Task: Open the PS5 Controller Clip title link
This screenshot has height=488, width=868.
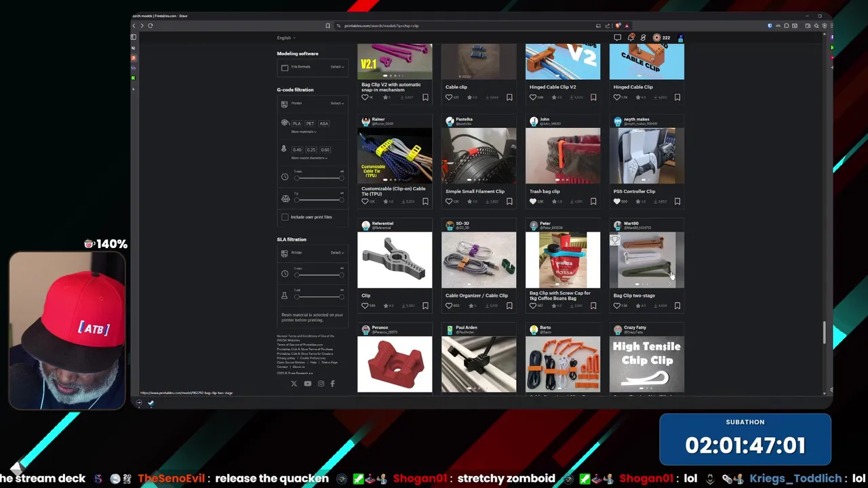Action: pos(634,191)
